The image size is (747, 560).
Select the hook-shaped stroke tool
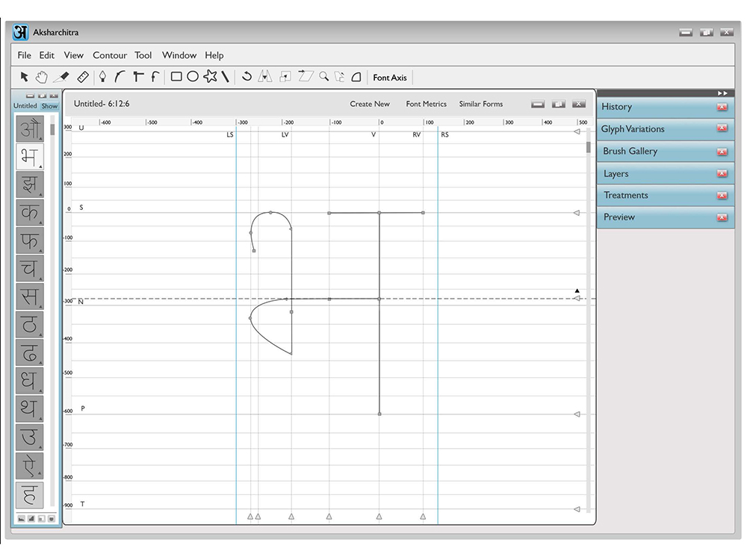click(x=155, y=77)
